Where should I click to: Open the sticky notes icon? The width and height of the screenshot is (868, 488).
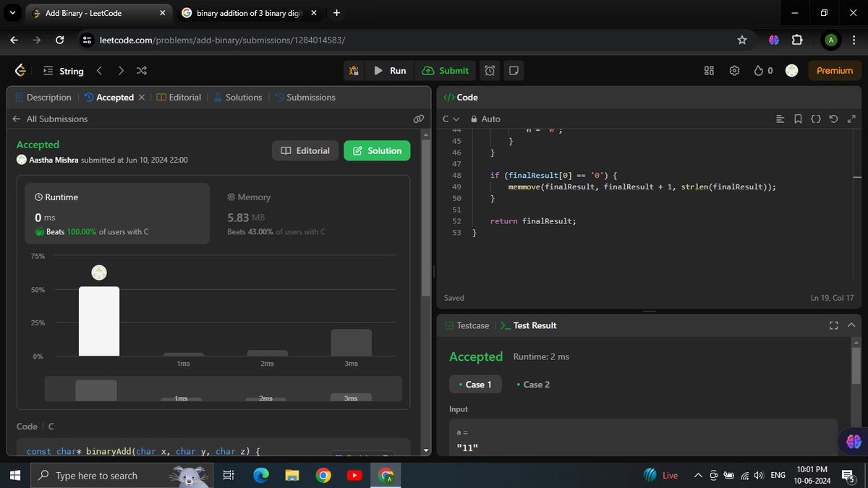coord(514,71)
